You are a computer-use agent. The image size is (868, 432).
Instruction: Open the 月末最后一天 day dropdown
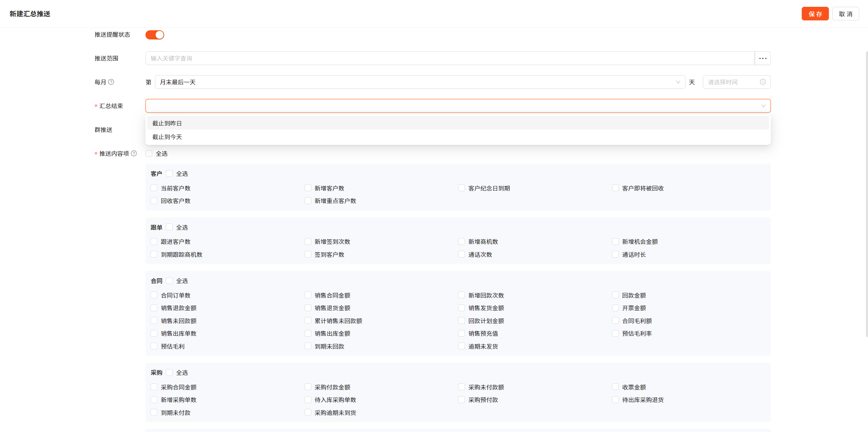[419, 82]
